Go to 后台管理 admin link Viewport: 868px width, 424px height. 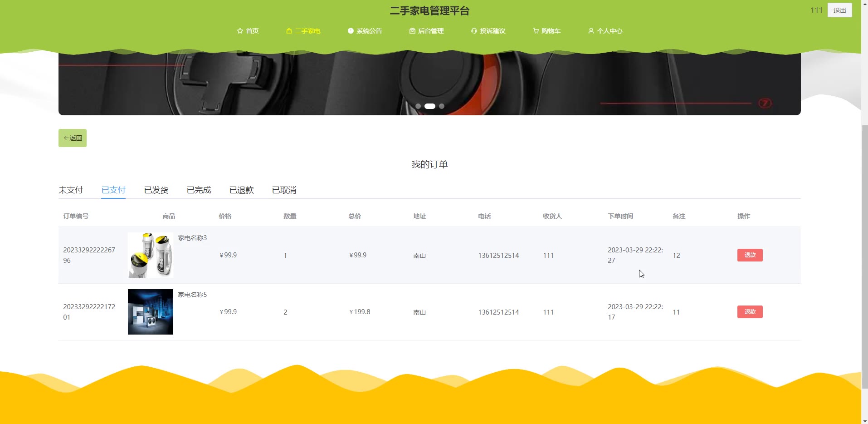tap(426, 31)
